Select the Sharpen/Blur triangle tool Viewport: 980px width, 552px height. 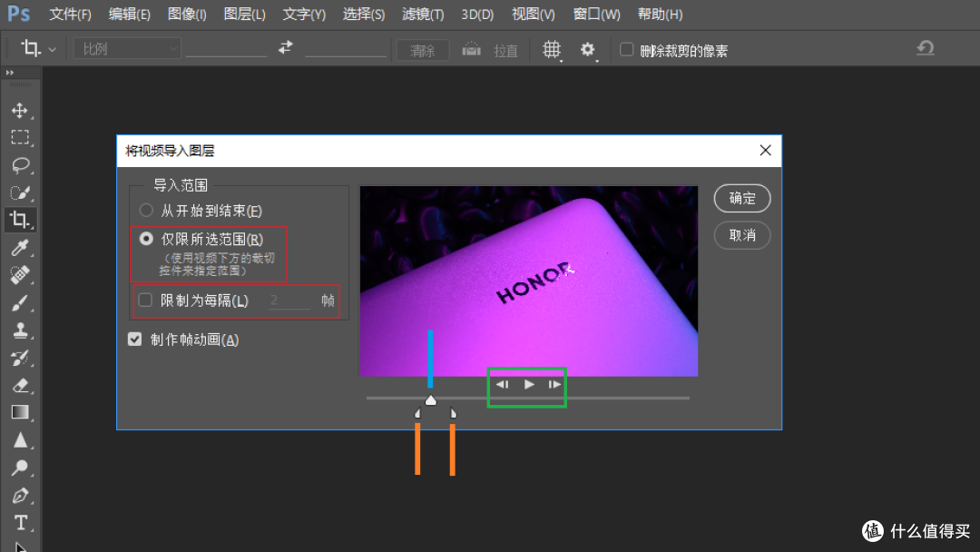[20, 440]
